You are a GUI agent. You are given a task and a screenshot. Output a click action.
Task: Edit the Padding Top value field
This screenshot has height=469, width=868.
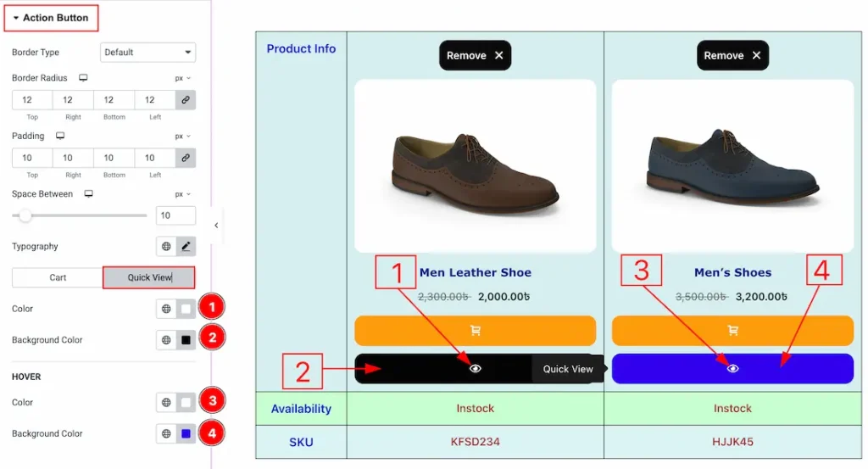(x=32, y=158)
